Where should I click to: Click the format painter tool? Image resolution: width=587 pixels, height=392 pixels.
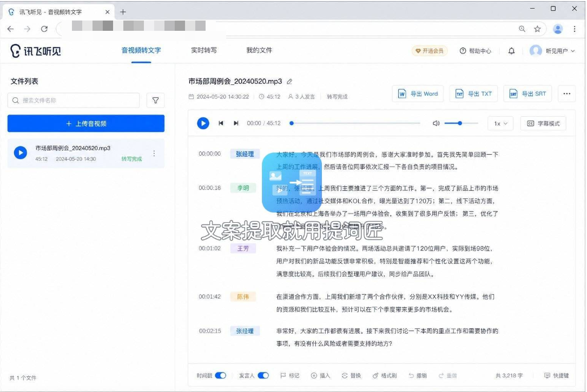(x=385, y=376)
